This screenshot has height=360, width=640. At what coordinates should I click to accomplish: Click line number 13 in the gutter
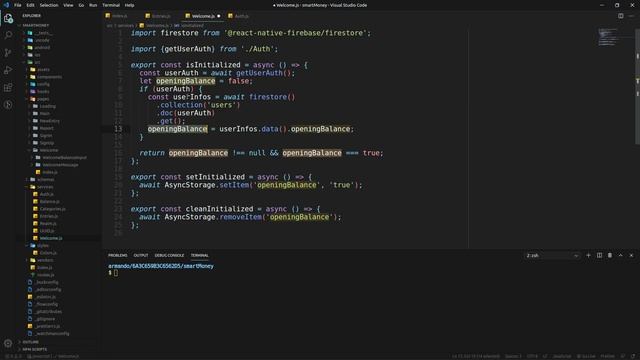click(x=118, y=129)
